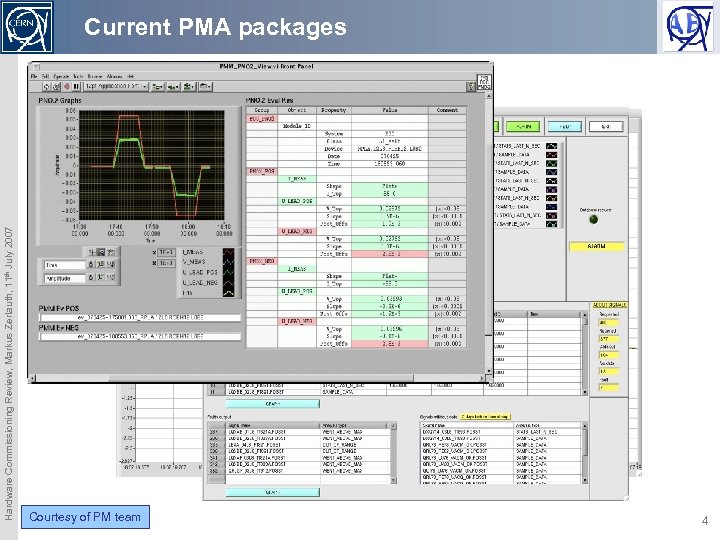
Task: Click the cyan button above the Faulty output table
Action: [x=273, y=404]
